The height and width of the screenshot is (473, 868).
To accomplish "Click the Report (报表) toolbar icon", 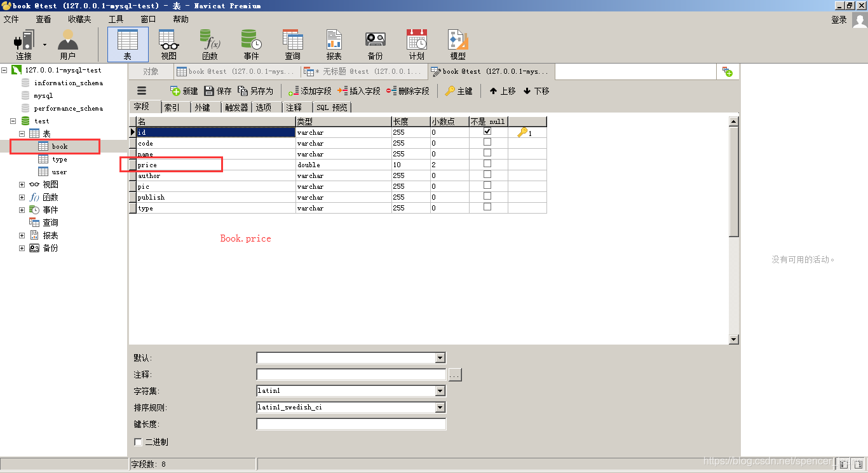I will 334,44.
